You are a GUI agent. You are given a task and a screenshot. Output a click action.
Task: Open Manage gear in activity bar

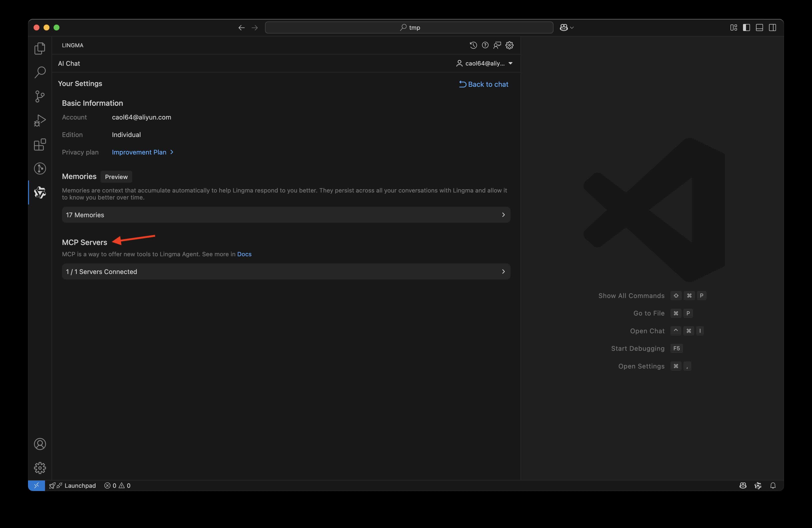(40, 468)
